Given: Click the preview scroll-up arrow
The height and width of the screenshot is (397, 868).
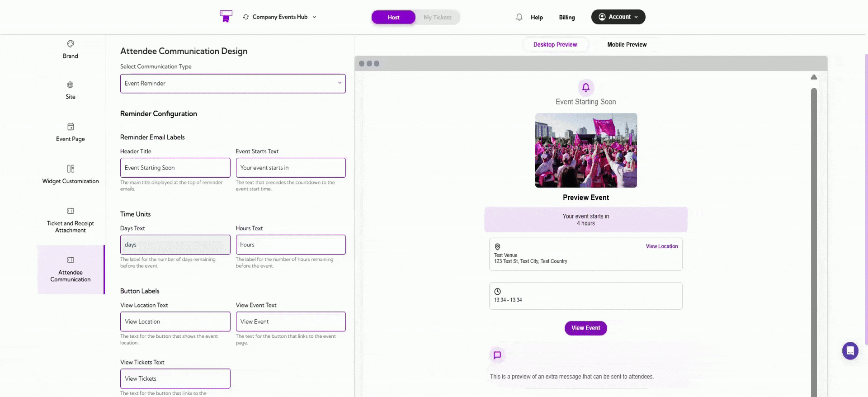Looking at the screenshot, I should coord(814,77).
